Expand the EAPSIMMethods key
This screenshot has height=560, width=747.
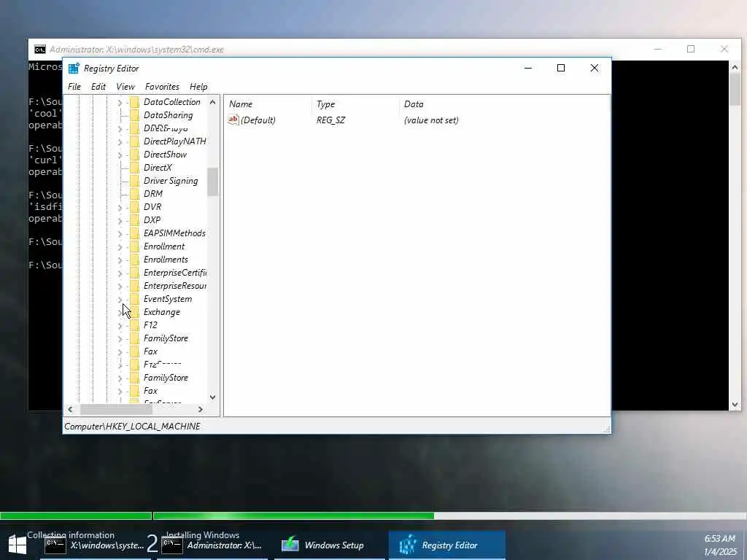coord(120,233)
